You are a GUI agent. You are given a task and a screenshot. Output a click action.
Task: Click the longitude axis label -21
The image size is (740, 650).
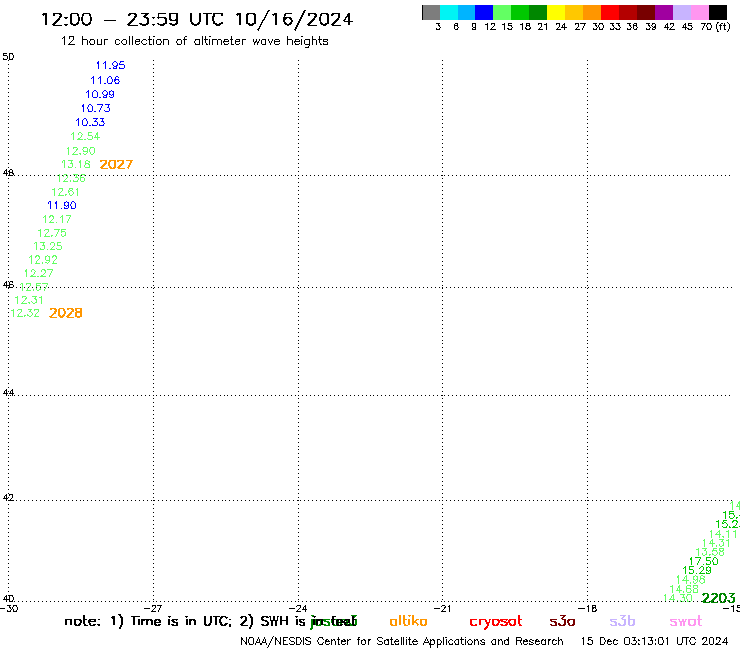[443, 609]
